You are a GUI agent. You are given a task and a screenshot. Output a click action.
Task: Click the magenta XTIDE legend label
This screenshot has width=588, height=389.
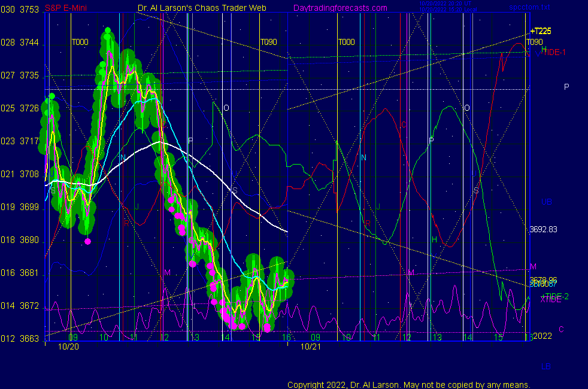551,299
